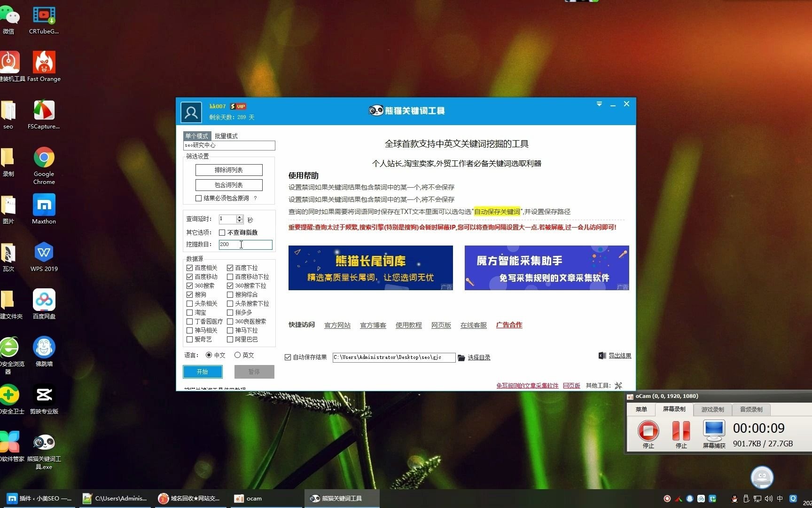Click the 魔方智能采集助手 ad banner
The image size is (812, 508).
click(x=547, y=268)
